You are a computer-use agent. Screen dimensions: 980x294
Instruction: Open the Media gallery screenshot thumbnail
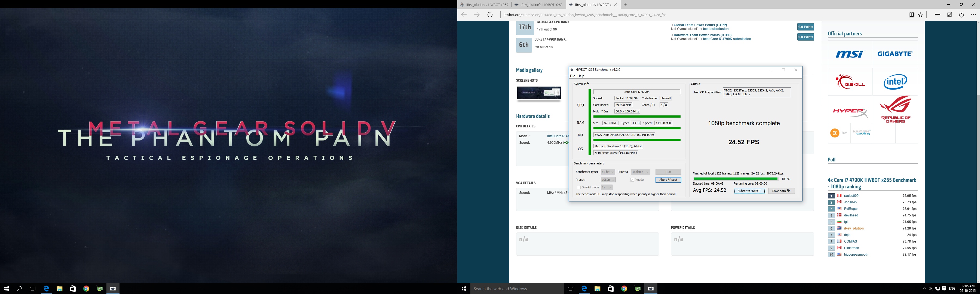pyautogui.click(x=539, y=93)
